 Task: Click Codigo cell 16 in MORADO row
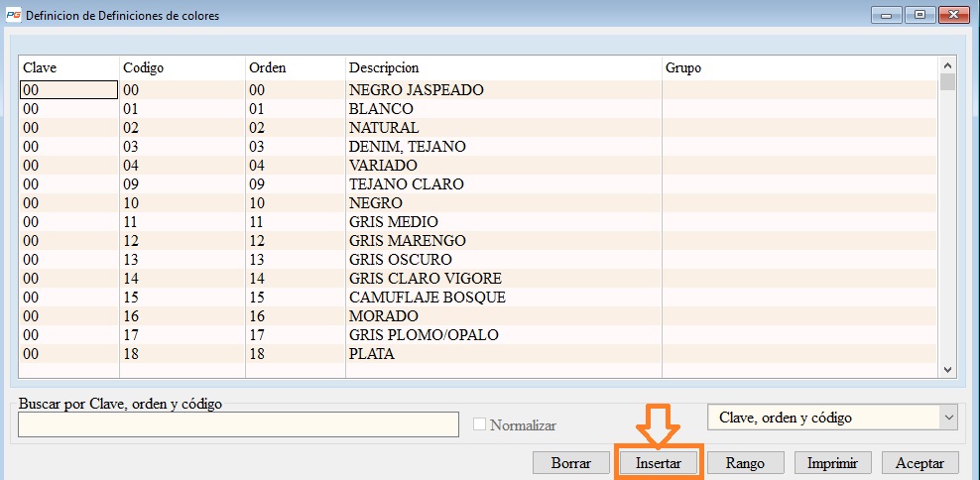coord(182,316)
